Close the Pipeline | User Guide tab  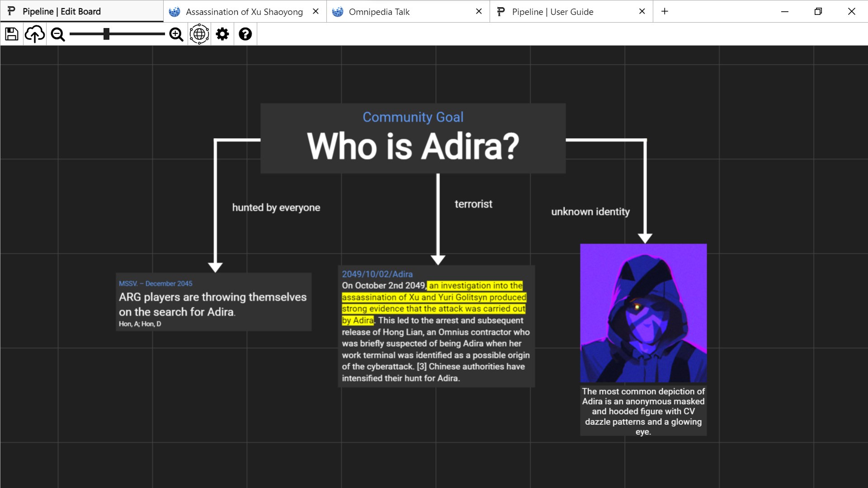642,11
